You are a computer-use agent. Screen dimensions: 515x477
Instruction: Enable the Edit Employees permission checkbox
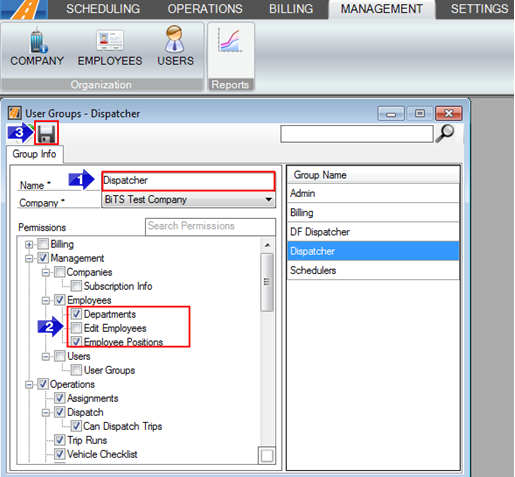click(76, 328)
